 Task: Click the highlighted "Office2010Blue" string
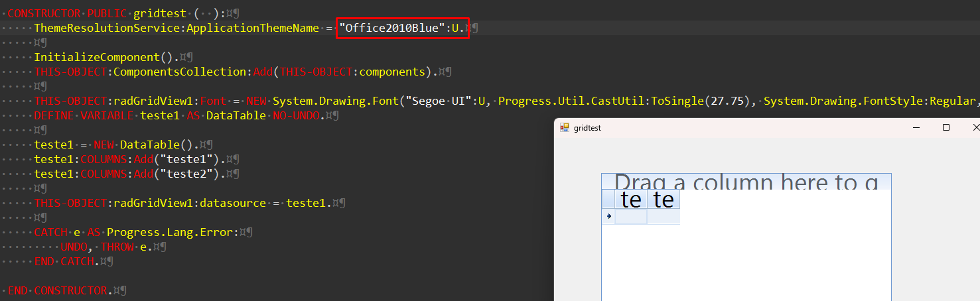(391, 28)
